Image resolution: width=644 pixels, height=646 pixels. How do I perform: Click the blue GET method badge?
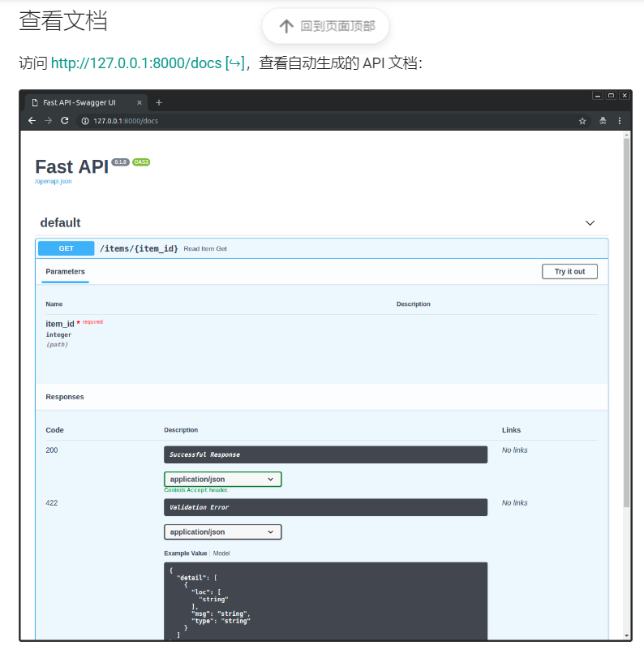(x=66, y=248)
